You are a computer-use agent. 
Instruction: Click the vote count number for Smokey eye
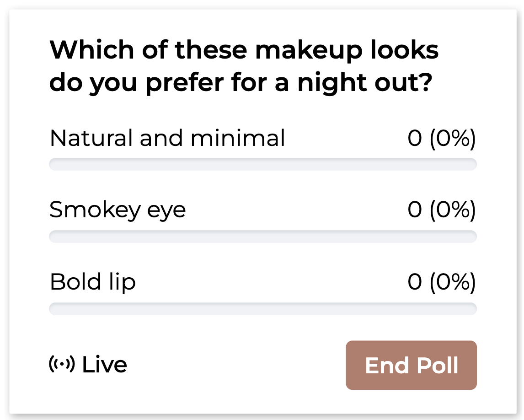click(x=415, y=210)
